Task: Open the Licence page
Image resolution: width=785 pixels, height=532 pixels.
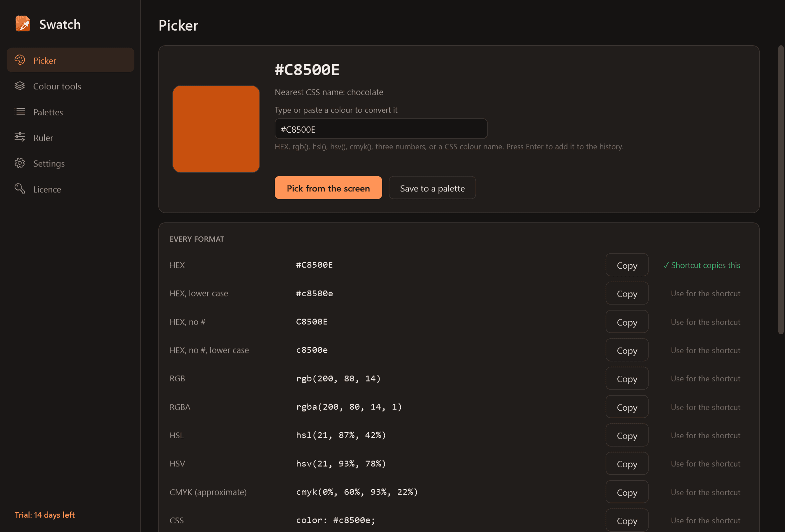Action: pyautogui.click(x=70, y=189)
